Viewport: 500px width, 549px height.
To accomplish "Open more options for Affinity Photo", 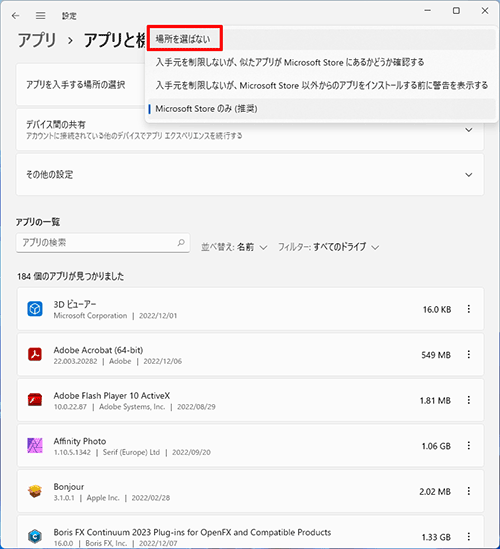I will 468,445.
